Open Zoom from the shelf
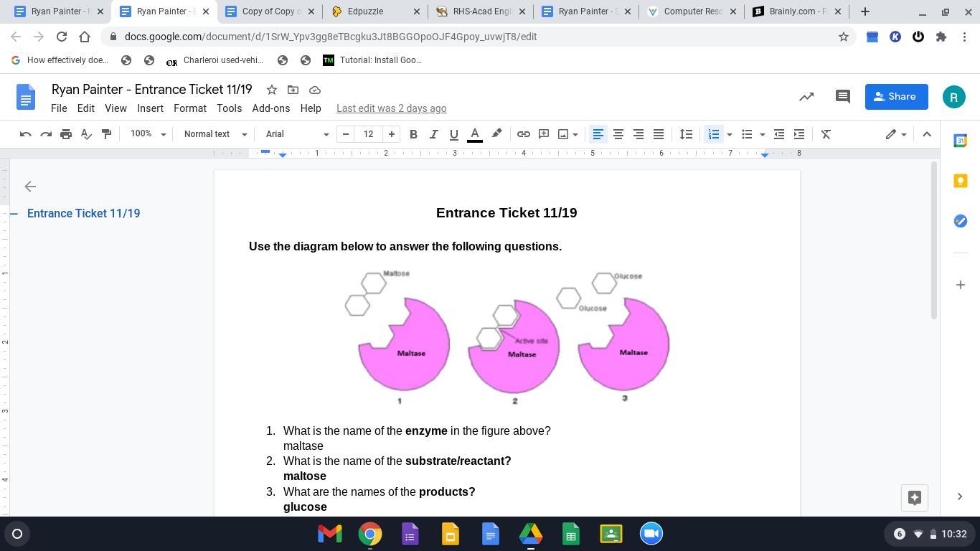This screenshot has height=551, width=980. pyautogui.click(x=651, y=534)
